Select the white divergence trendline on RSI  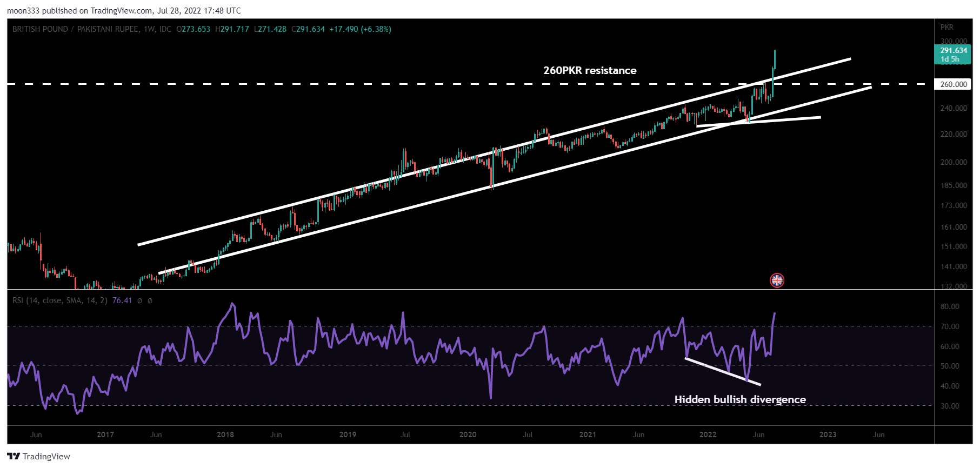click(x=723, y=371)
